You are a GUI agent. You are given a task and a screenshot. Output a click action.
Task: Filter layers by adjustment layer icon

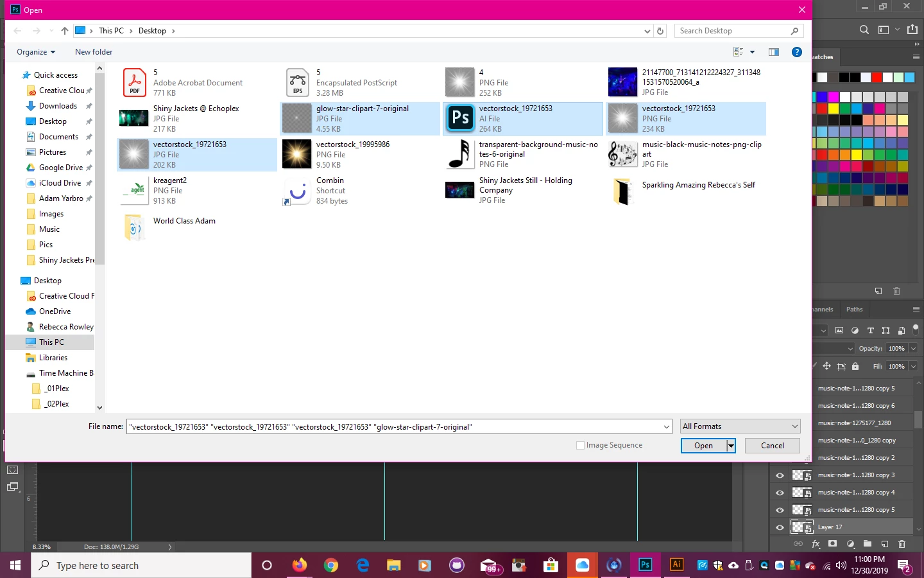[x=855, y=331]
